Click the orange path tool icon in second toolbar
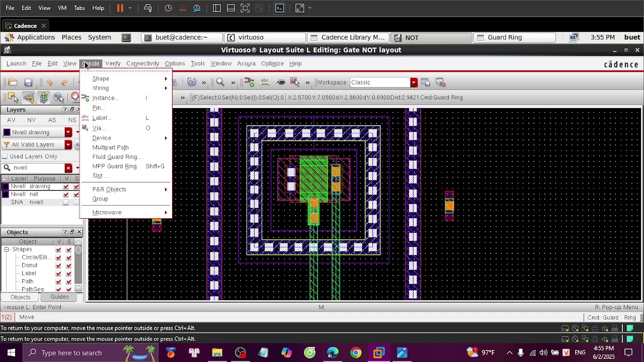 (28, 98)
